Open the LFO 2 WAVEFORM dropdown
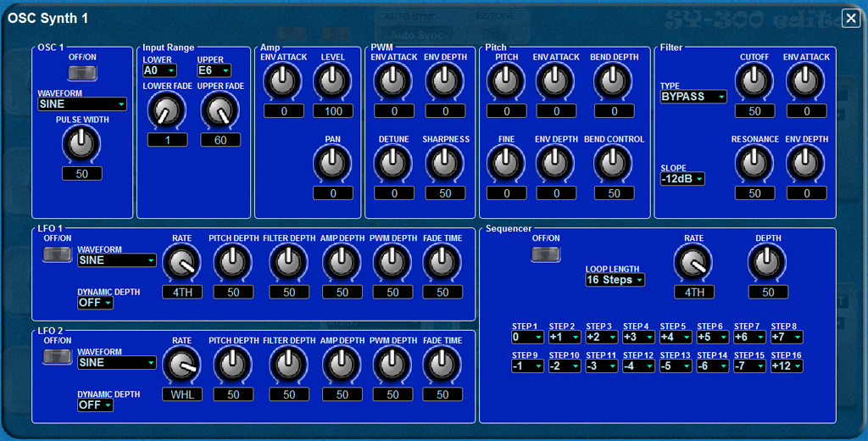The height and width of the screenshot is (441, 868). 117,362
